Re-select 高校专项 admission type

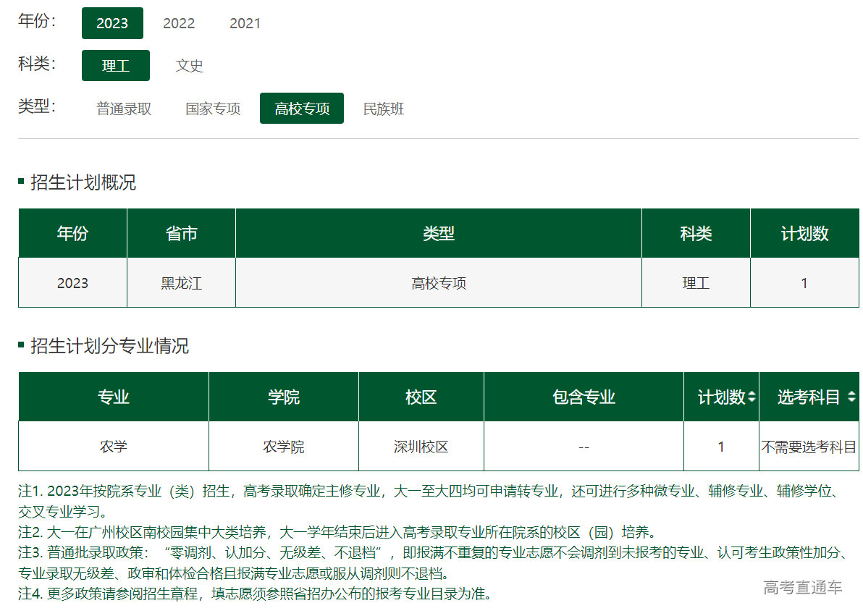301,108
